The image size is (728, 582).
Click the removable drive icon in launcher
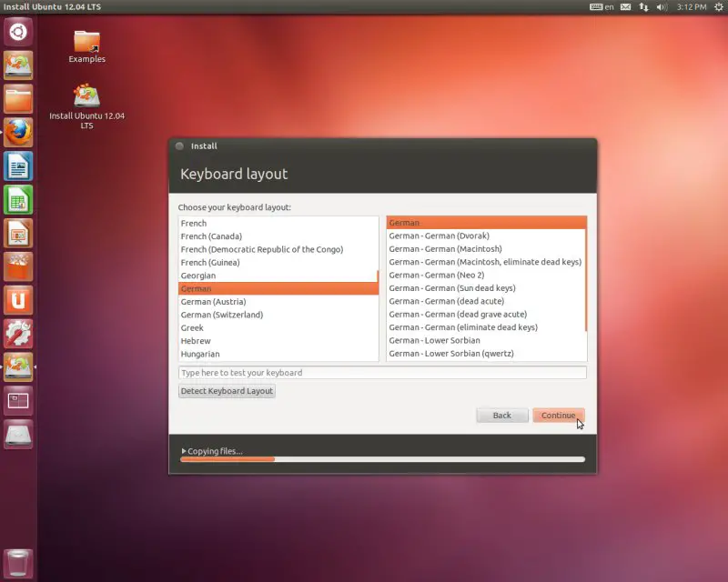pos(18,434)
